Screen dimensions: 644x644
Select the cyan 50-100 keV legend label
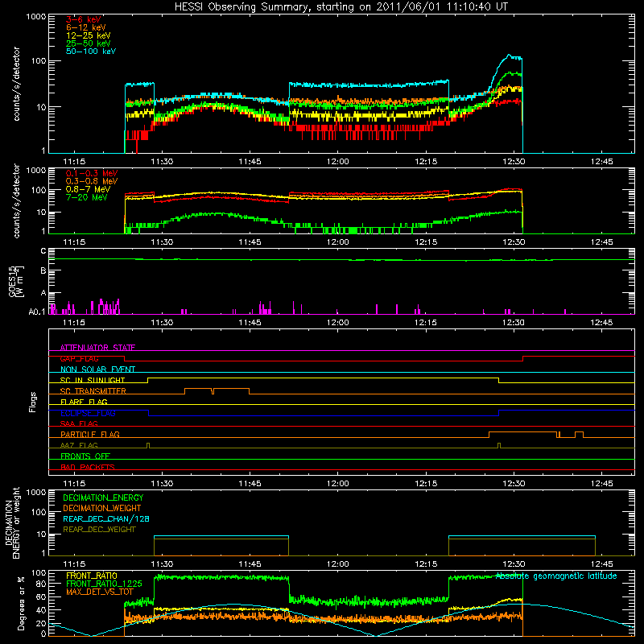(x=91, y=52)
